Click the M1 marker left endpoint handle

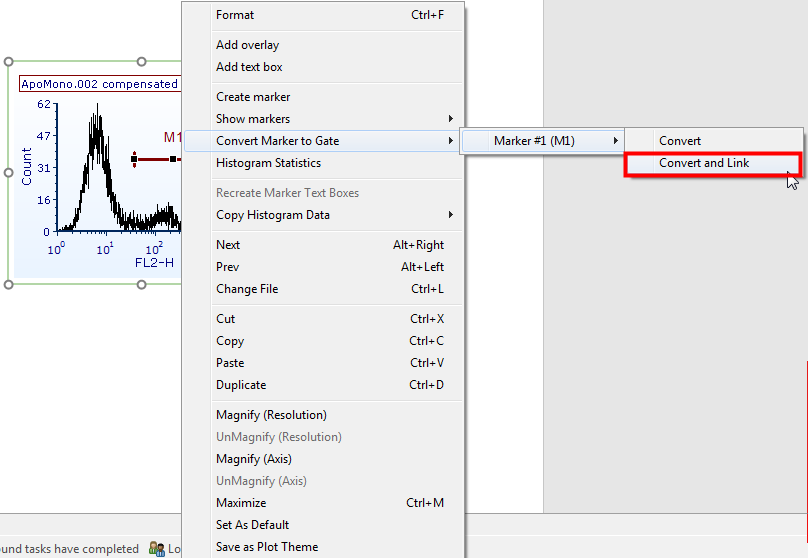(x=134, y=158)
